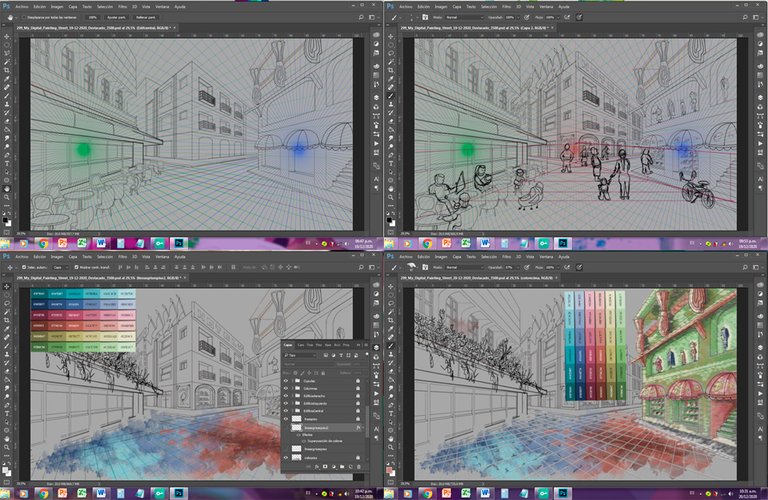This screenshot has width=768, height=500.
Task: Select Eraser tool in top-left window toolbar
Action: pos(7,121)
